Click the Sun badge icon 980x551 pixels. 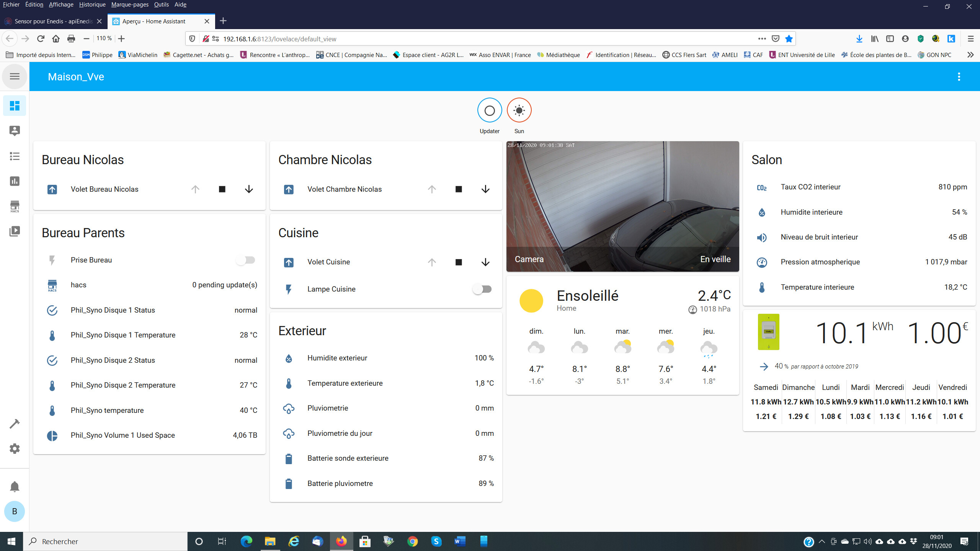[519, 111]
